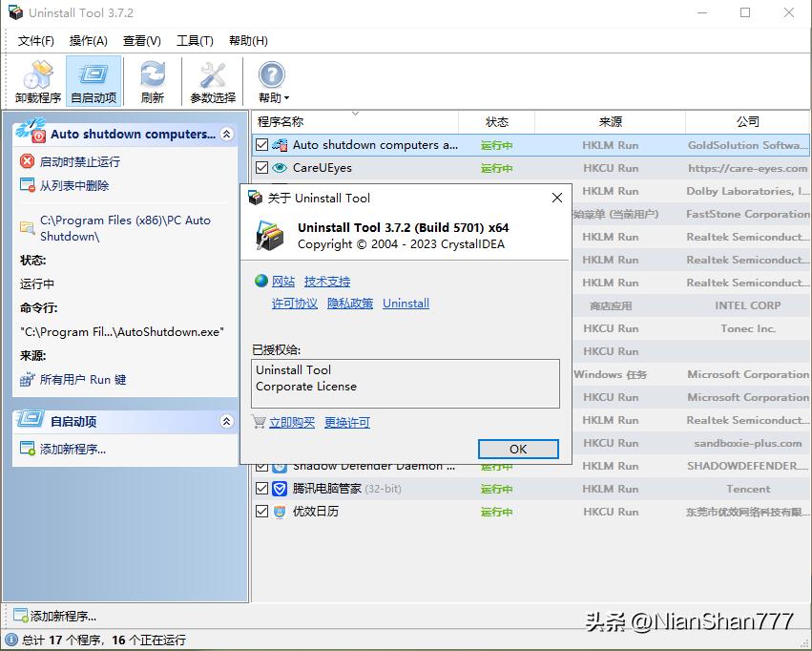Click 添加新程序... in the bottom bar
This screenshot has width=812, height=651.
(55, 616)
